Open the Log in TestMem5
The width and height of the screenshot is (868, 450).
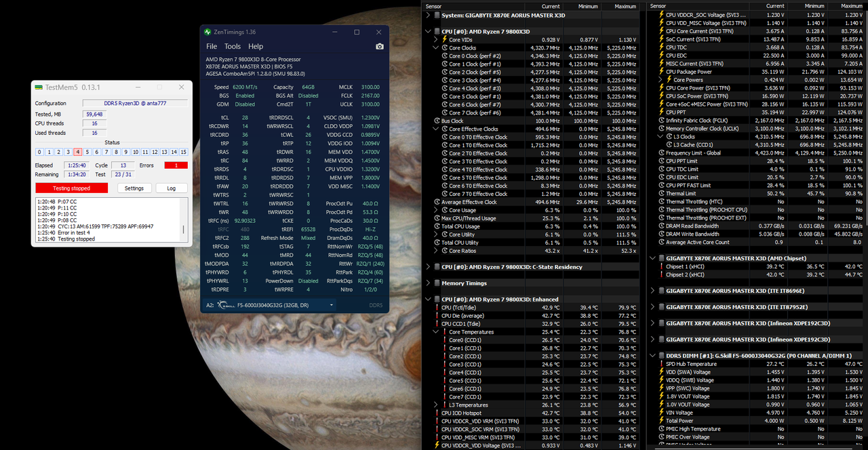pos(172,188)
